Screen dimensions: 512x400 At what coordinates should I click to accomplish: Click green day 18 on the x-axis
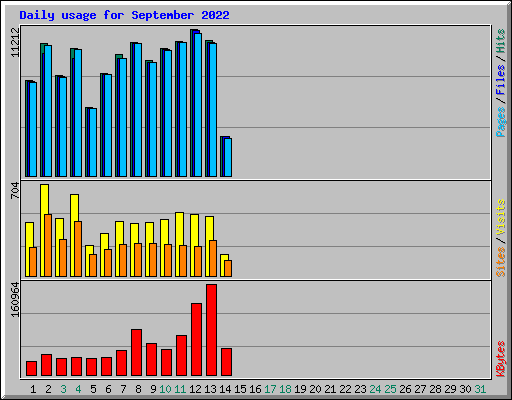(285, 389)
